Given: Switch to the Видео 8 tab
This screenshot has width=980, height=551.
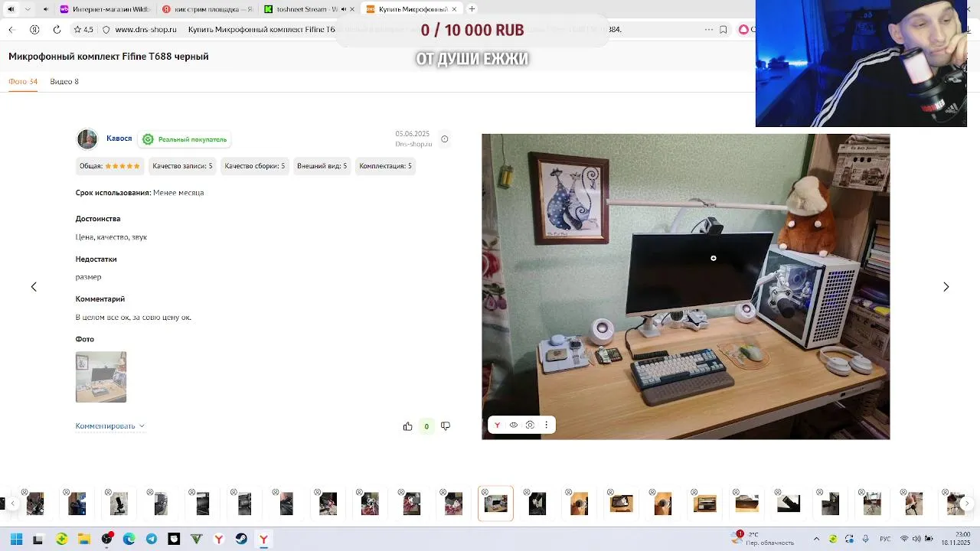Looking at the screenshot, I should [x=64, y=81].
